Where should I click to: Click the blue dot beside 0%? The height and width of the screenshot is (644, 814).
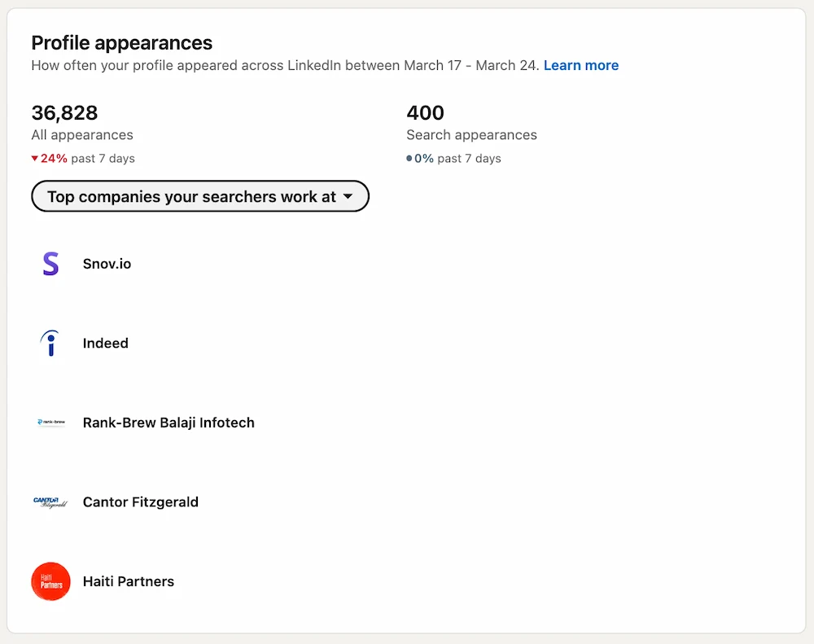click(x=410, y=158)
